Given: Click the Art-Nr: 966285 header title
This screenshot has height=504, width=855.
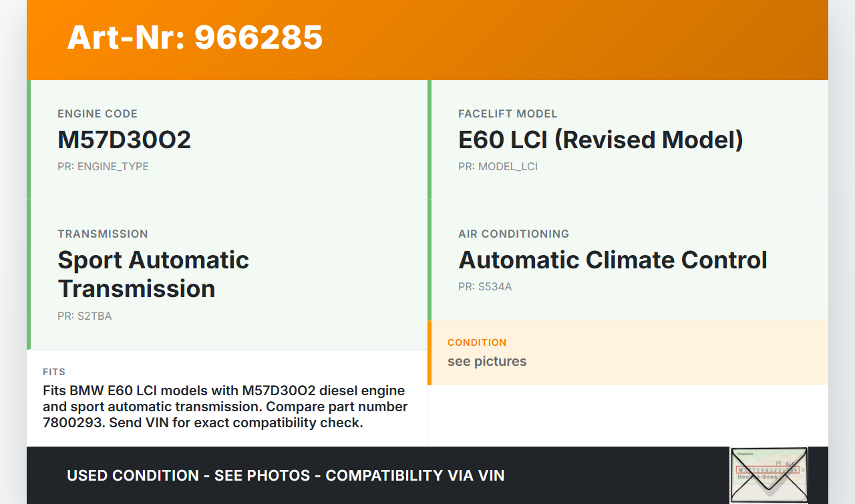Looking at the screenshot, I should click(x=194, y=37).
